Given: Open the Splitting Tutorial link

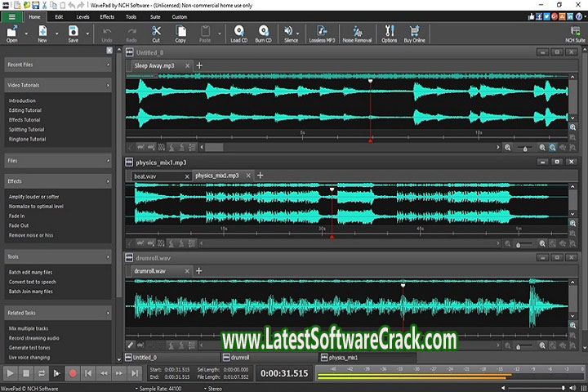Looking at the screenshot, I should 26,130.
